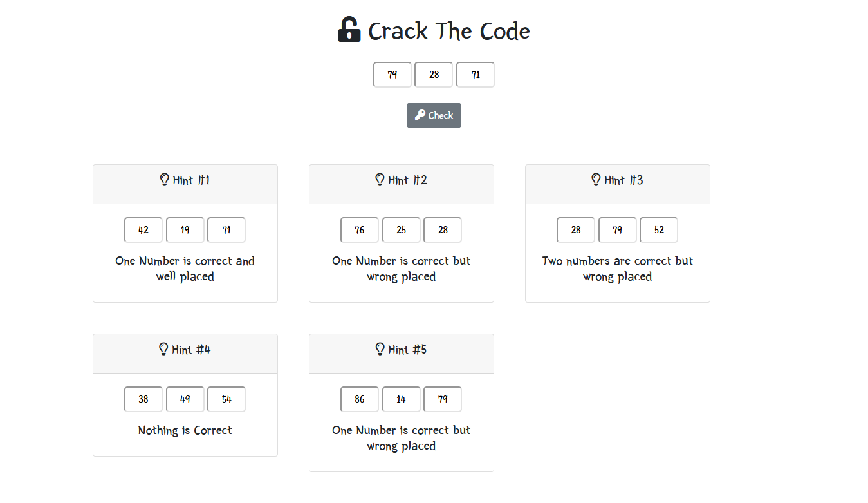Screen dimensions: 868x503
Task: Select the middle code input showing 28
Action: [434, 75]
